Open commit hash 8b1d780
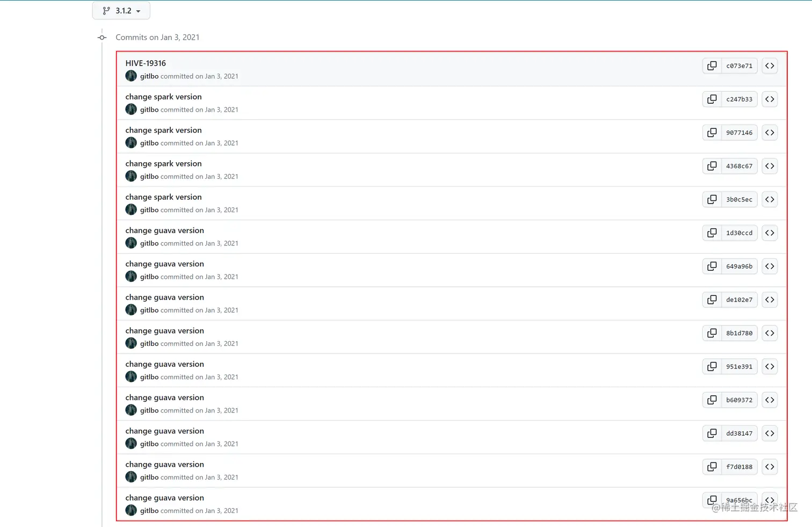 pyautogui.click(x=740, y=333)
